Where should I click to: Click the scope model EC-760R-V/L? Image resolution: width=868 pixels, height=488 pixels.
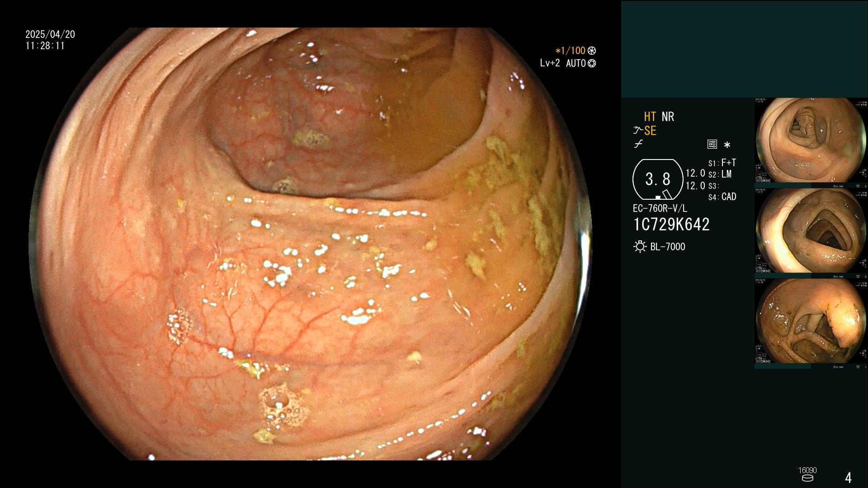point(660,208)
